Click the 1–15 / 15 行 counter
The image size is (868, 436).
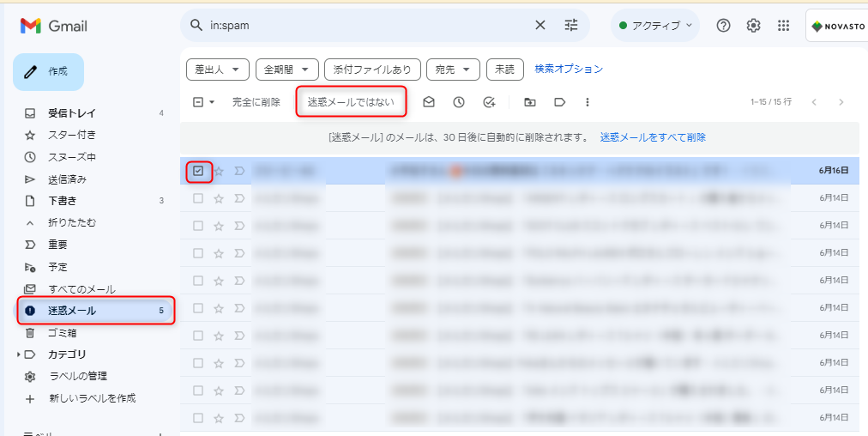(771, 102)
